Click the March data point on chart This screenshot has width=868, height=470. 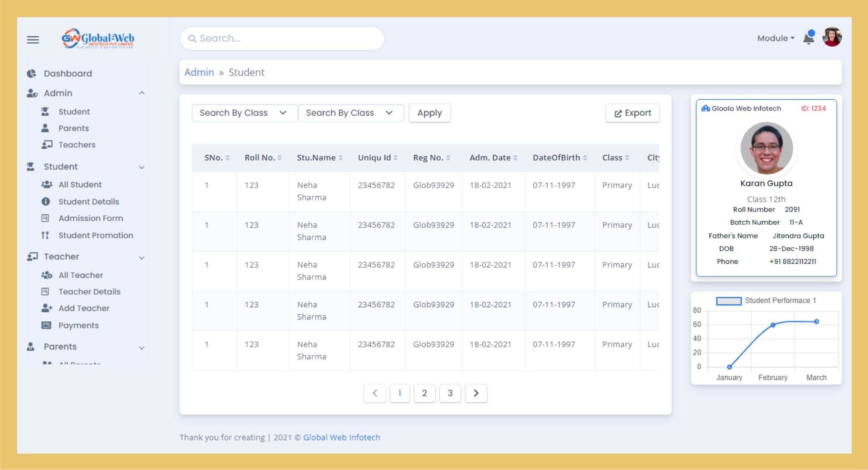816,321
